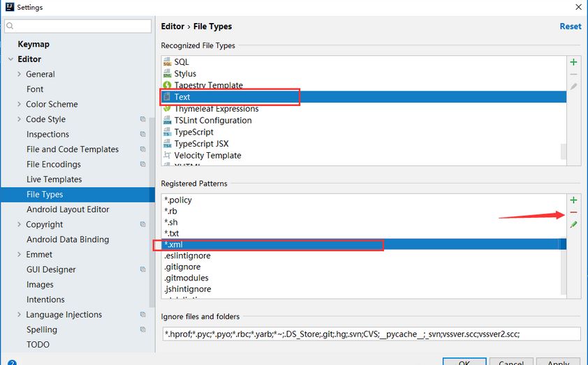
Task: Click the Stylus file type icon
Action: 167,73
